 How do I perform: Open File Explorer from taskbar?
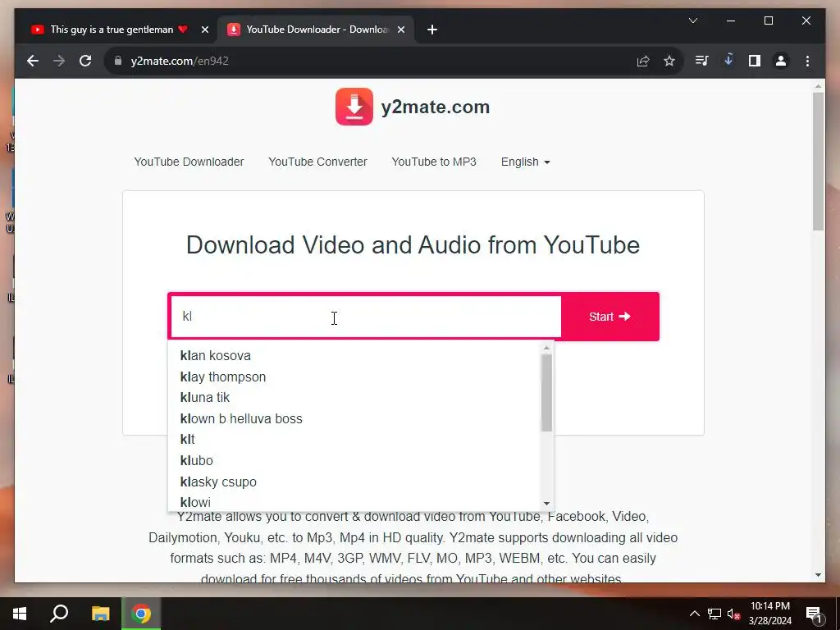pos(100,614)
